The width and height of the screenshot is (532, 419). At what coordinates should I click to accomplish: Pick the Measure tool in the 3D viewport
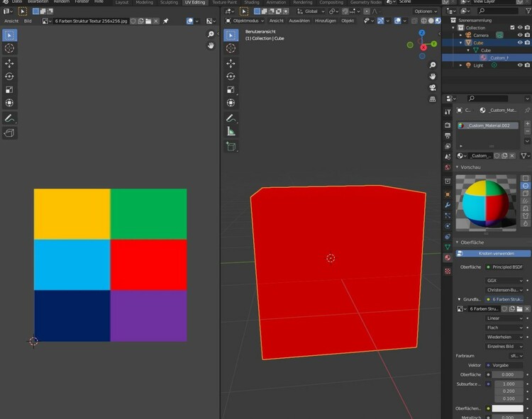[231, 131]
